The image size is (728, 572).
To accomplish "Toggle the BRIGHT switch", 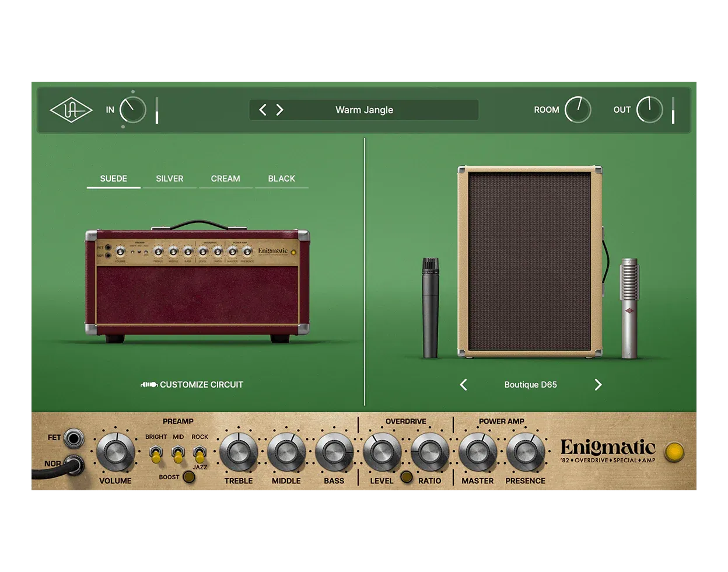I will click(156, 454).
